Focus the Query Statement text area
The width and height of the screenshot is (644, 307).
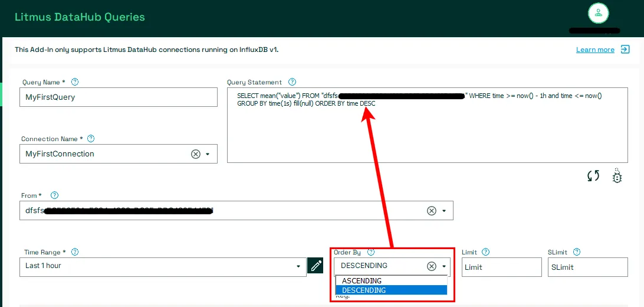[428, 125]
